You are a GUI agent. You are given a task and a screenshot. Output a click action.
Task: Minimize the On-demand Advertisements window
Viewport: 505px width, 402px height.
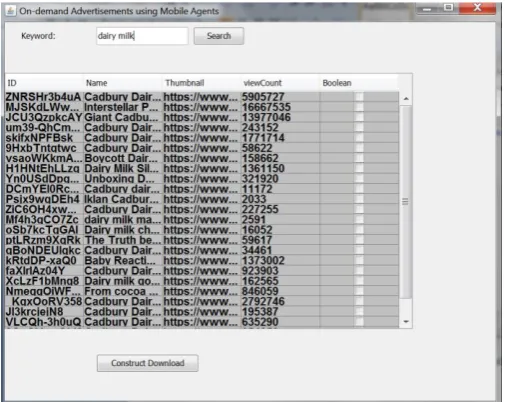427,9
